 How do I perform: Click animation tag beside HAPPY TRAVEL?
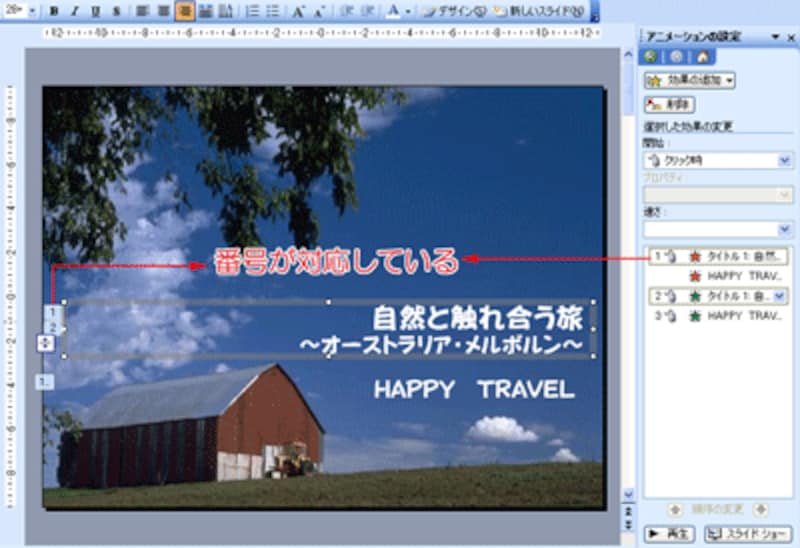pyautogui.click(x=44, y=382)
